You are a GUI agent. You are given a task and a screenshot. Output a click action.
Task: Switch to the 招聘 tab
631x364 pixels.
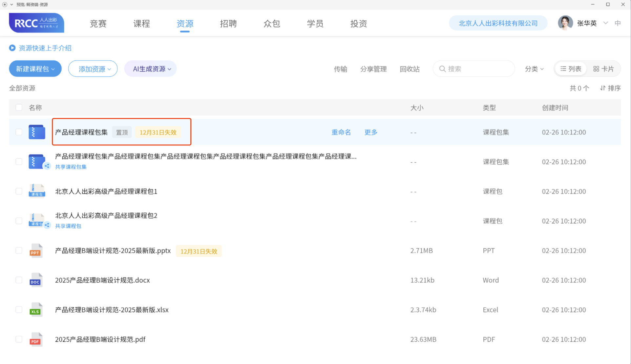(x=228, y=24)
